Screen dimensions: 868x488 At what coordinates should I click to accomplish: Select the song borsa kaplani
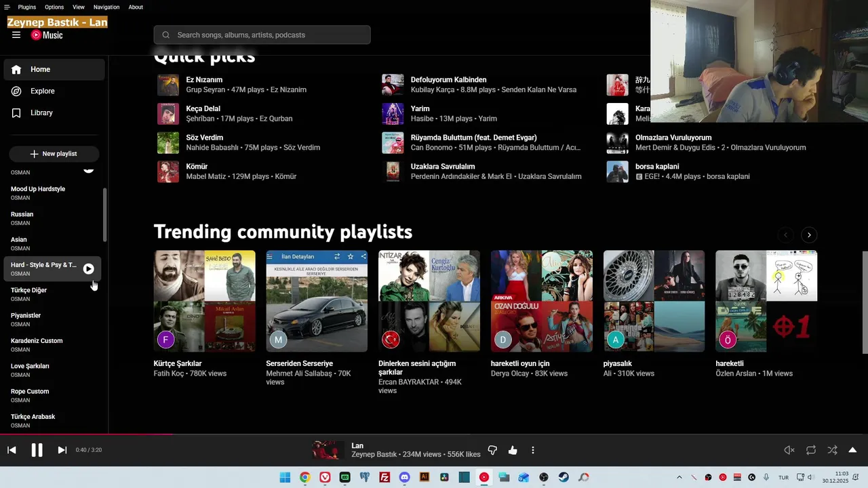pyautogui.click(x=657, y=166)
